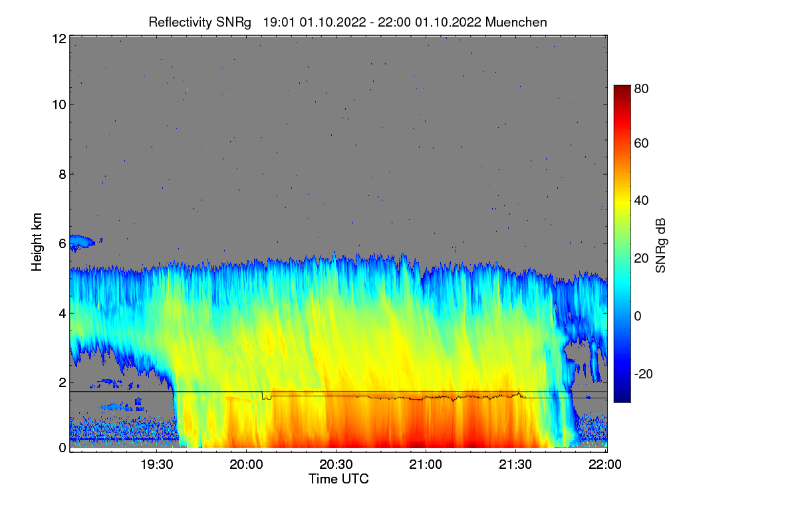Screen dimensions: 798x532
Task: Click the 19:30 time tick label
Action: point(157,465)
